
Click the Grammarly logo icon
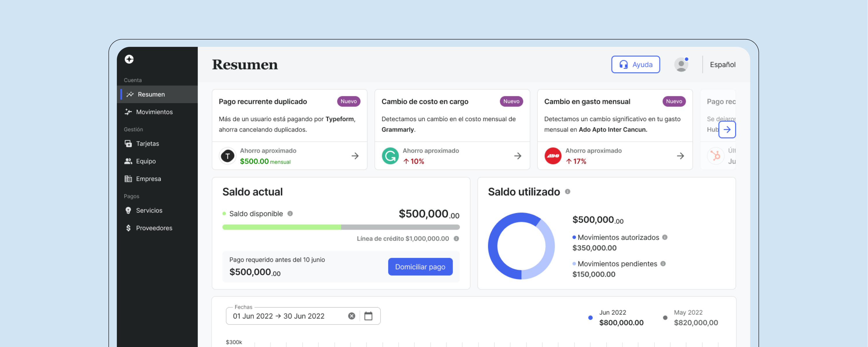coord(390,156)
